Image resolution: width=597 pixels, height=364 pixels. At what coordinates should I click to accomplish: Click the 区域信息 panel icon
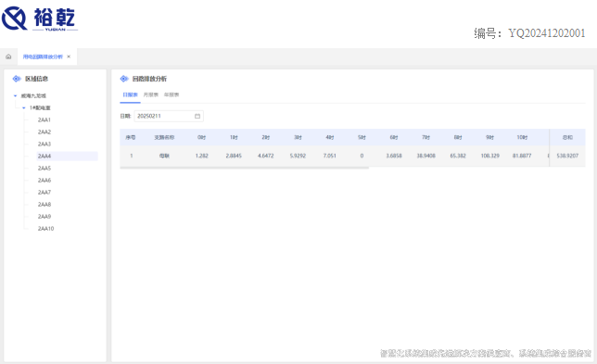[17, 79]
